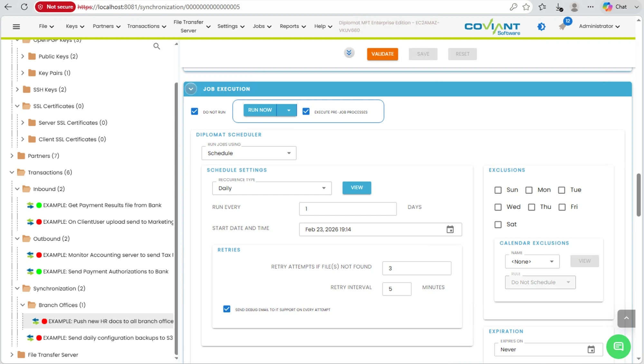
Task: Uncheck the Do Not Run checkbox
Action: pyautogui.click(x=194, y=112)
